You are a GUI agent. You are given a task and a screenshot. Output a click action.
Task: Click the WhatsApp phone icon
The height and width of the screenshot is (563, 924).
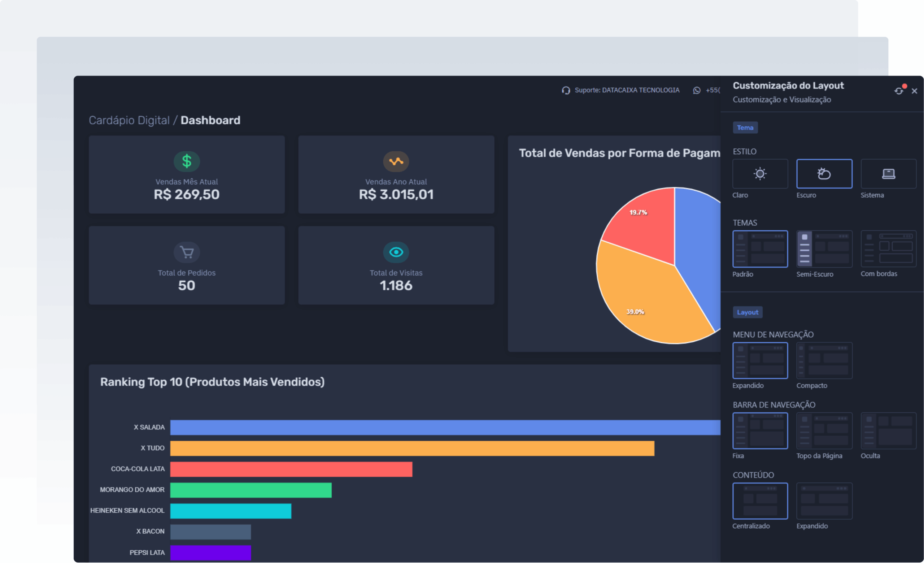coord(696,90)
